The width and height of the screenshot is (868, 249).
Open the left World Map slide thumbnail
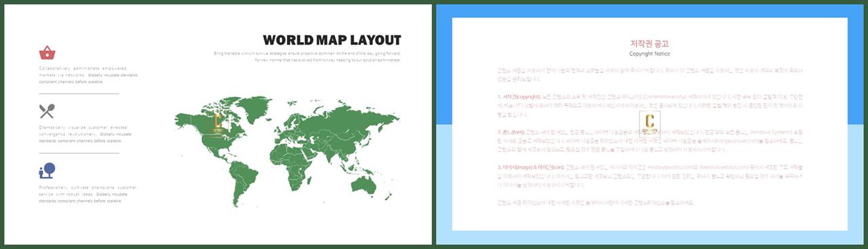pos(218,124)
